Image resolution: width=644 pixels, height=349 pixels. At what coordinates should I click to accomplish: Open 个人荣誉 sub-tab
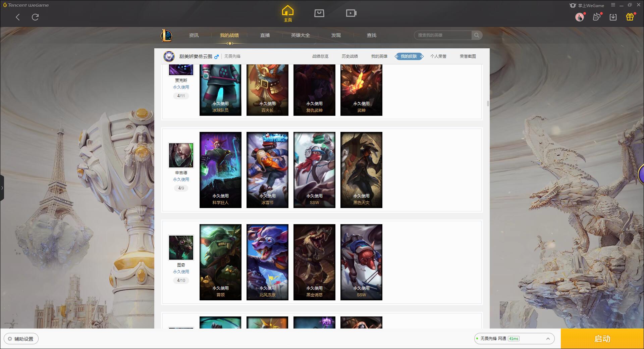pos(438,56)
